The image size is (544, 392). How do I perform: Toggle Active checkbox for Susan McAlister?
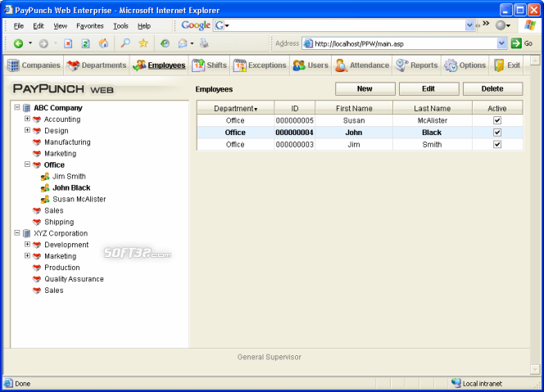click(x=497, y=120)
